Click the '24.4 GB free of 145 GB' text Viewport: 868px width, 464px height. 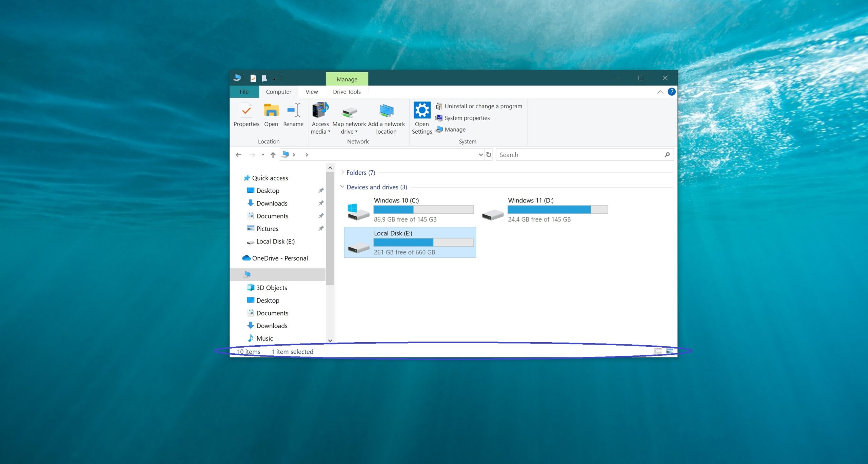coord(539,219)
